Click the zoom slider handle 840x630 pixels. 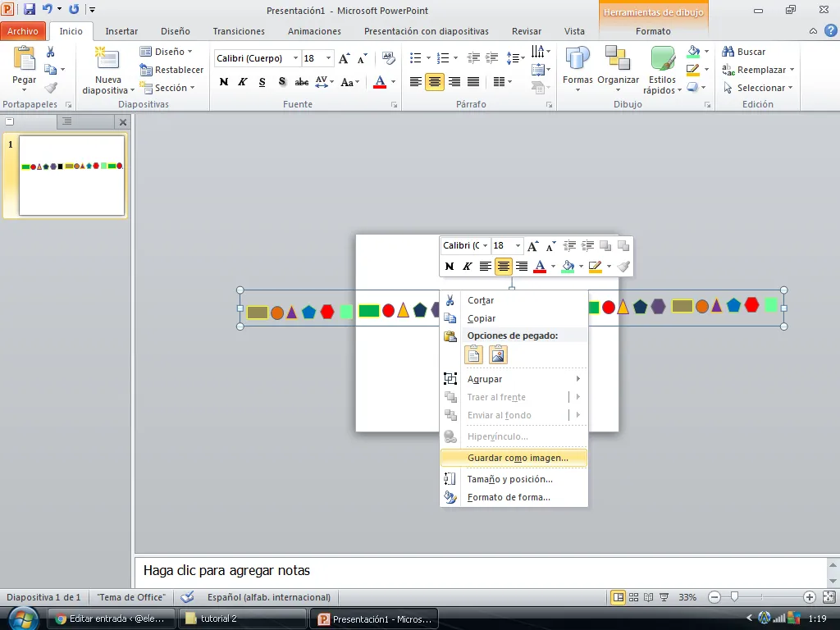(734, 597)
